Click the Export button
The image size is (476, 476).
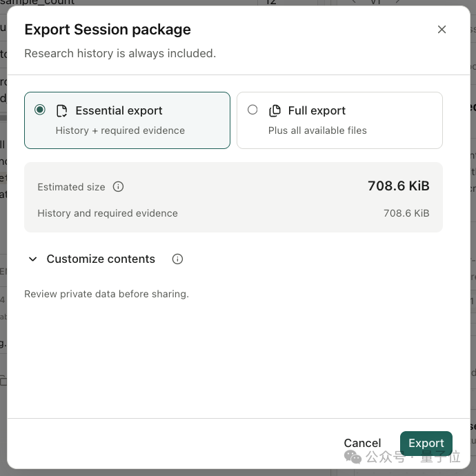click(x=426, y=443)
